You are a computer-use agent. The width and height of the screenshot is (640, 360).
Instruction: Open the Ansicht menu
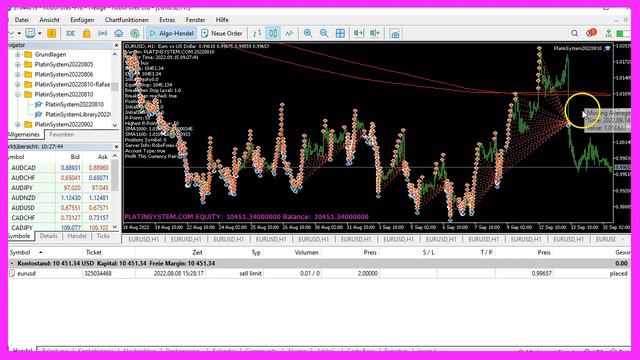(x=49, y=20)
